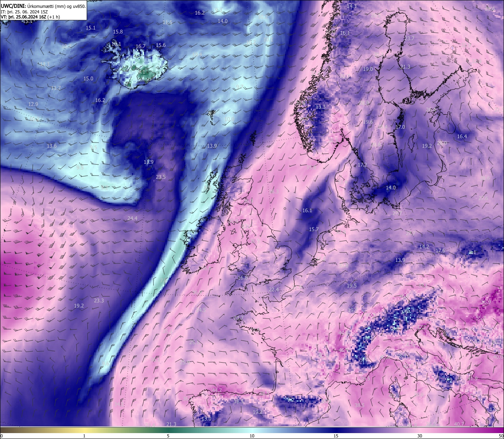Click the 13.0 value label

[x=206, y=419]
